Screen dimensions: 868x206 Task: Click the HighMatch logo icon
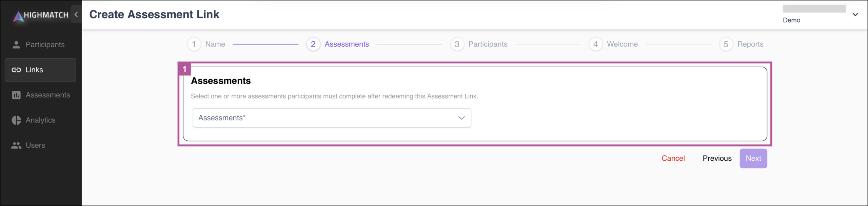pos(18,16)
